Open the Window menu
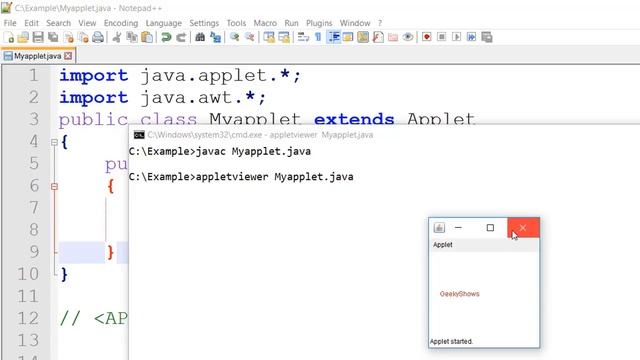The height and width of the screenshot is (360, 640). pos(355,23)
